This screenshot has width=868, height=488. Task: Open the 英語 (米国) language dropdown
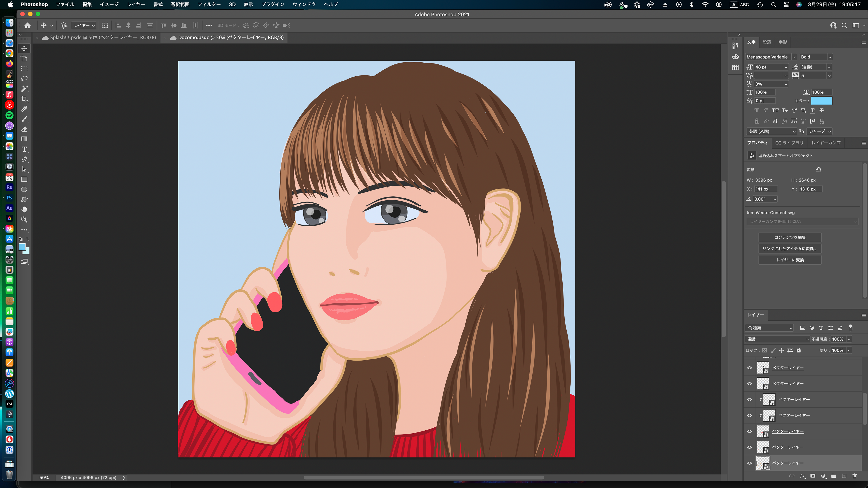(x=772, y=131)
